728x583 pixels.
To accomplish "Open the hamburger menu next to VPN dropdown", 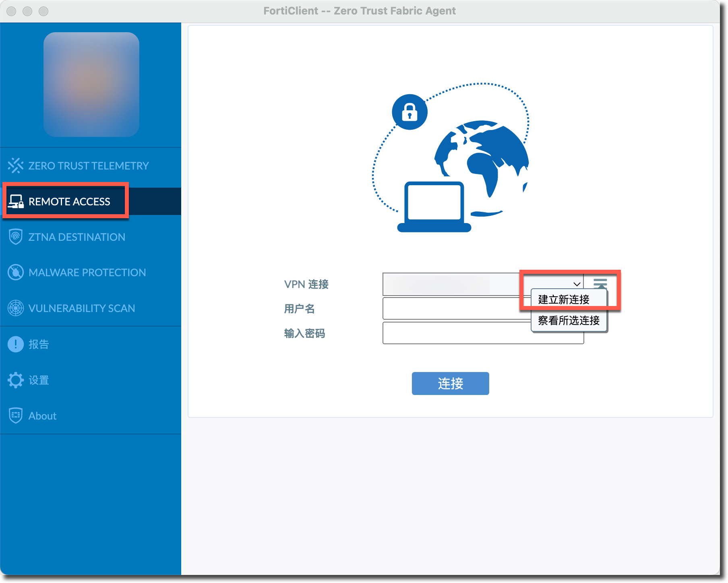I will pos(600,283).
